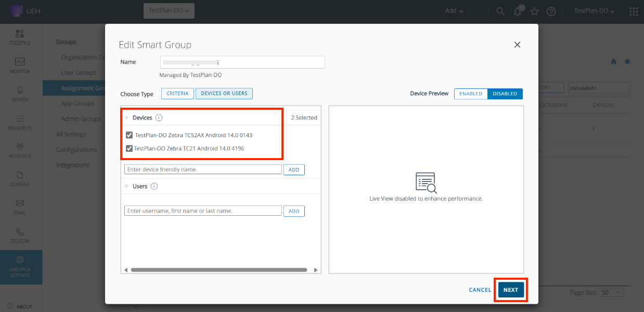The image size is (644, 312).
Task: Click the horizontal scrollbar in device list
Action: (x=218, y=270)
